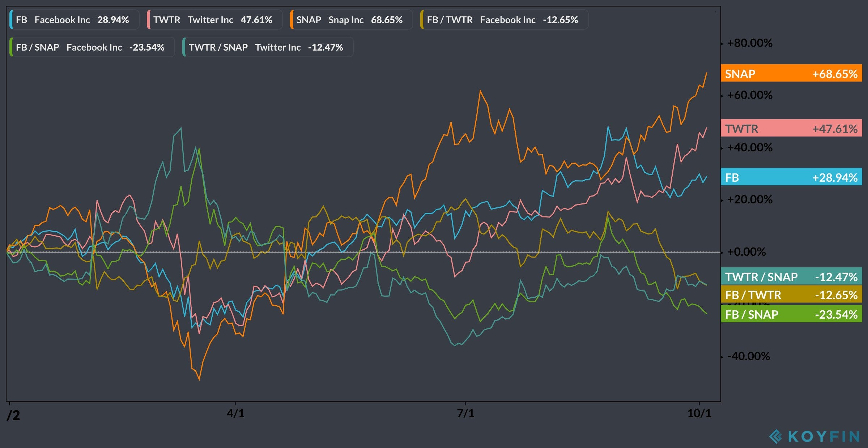Click the teal TWTR / SNAP -12.47% tag
868x448 pixels.
coord(791,277)
